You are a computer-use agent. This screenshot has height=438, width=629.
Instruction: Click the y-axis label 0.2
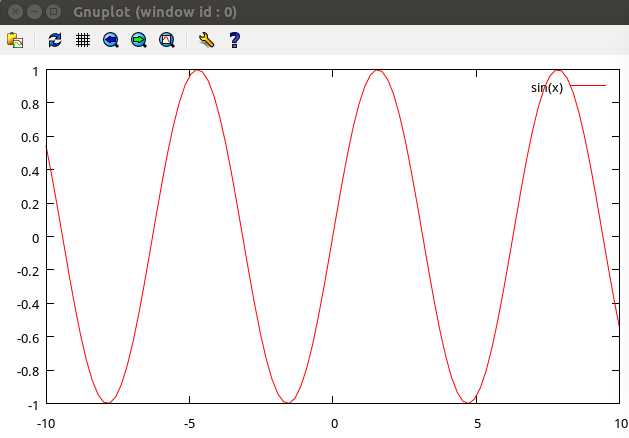click(30, 205)
